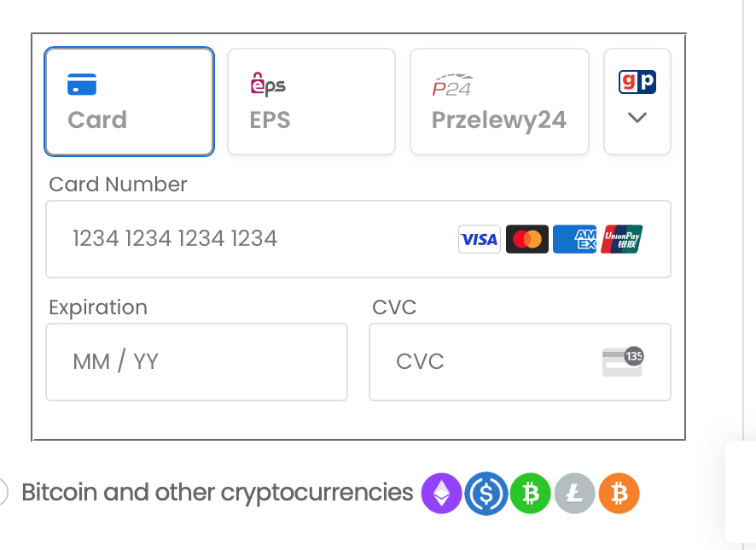Viewport: 756px width, 550px height.
Task: Click the Giropay logo icon
Action: tap(637, 82)
